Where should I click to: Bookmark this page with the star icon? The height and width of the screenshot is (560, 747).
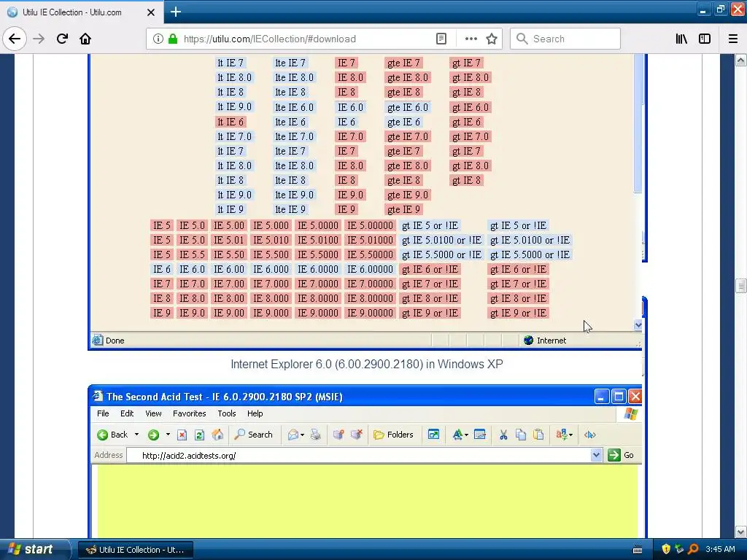492,39
